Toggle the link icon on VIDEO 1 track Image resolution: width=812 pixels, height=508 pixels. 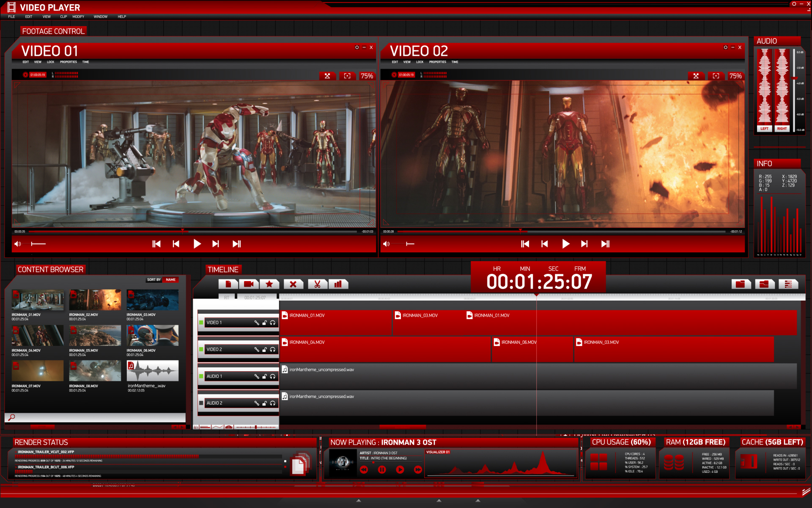[x=257, y=323]
